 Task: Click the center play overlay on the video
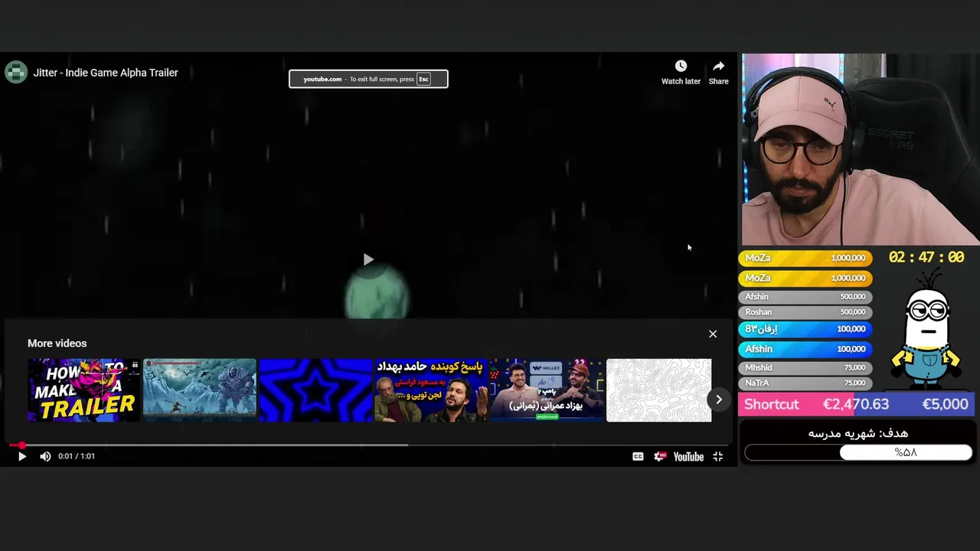[x=368, y=259]
